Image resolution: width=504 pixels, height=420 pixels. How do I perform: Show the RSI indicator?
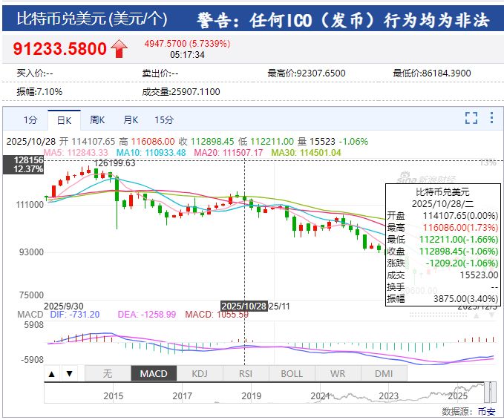(x=246, y=374)
